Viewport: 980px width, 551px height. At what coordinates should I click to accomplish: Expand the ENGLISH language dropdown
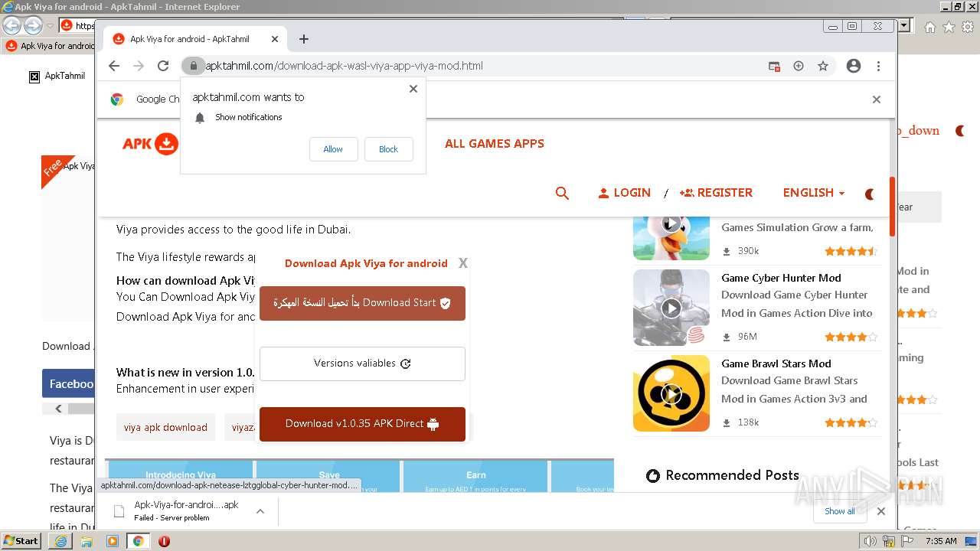click(x=813, y=193)
